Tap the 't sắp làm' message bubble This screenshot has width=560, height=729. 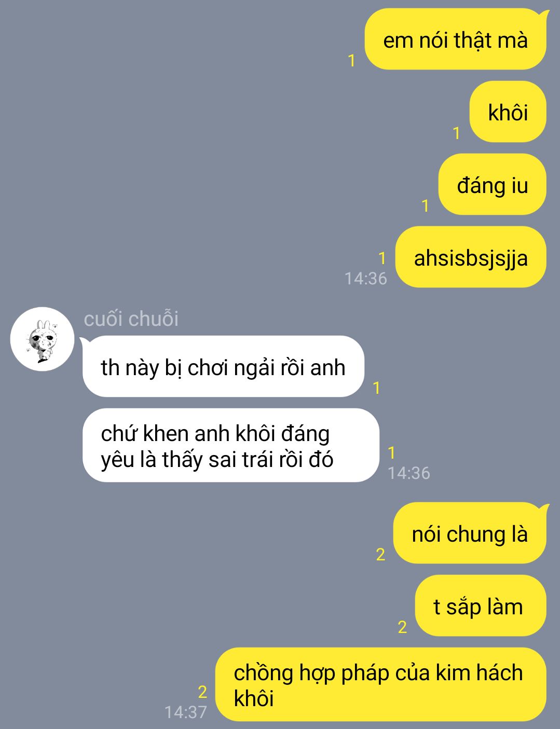click(x=481, y=606)
